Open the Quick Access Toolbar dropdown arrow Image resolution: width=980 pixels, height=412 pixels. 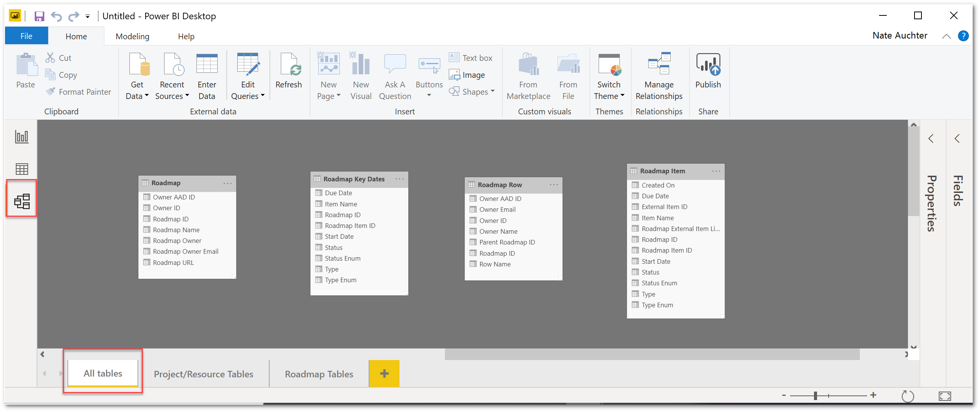(x=88, y=17)
